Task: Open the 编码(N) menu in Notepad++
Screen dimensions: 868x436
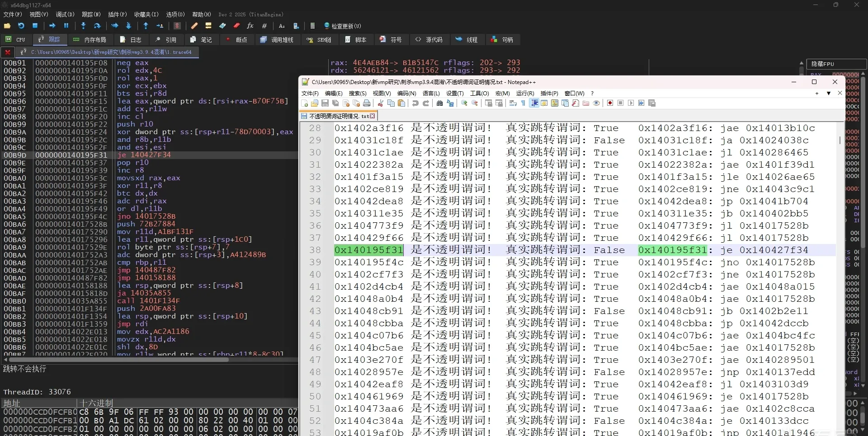Action: coord(406,93)
